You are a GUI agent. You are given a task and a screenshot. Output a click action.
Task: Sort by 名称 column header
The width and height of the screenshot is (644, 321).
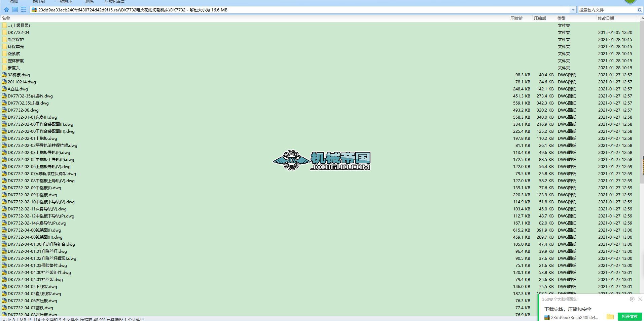[6, 18]
